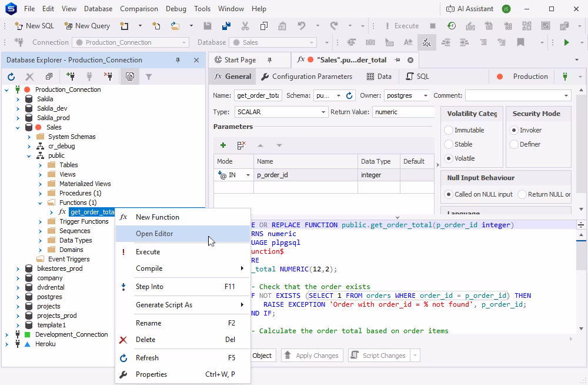Click the Save icon in the toolbar

click(208, 26)
